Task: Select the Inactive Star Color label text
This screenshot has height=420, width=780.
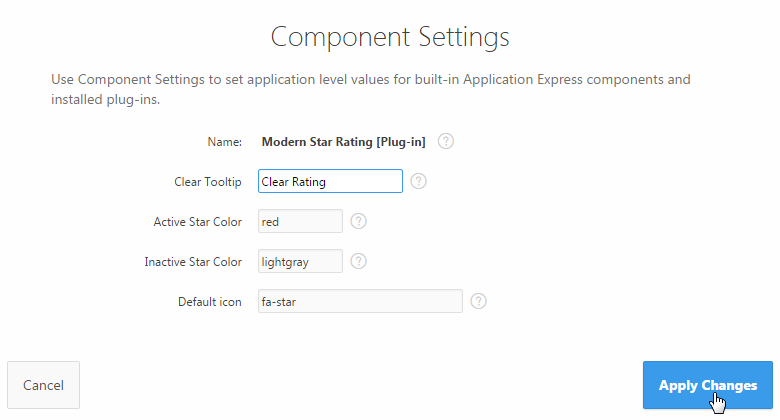Action: (x=193, y=262)
